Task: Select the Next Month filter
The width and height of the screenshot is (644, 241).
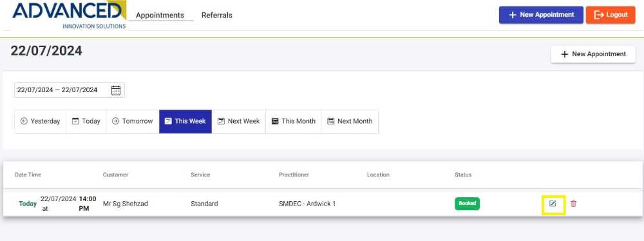Action: [x=350, y=121]
